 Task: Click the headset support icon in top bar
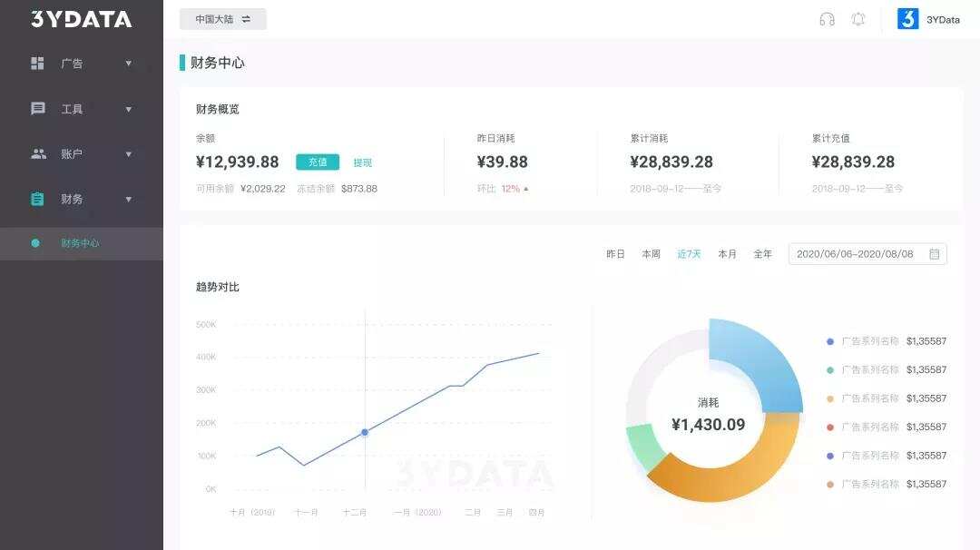827,19
